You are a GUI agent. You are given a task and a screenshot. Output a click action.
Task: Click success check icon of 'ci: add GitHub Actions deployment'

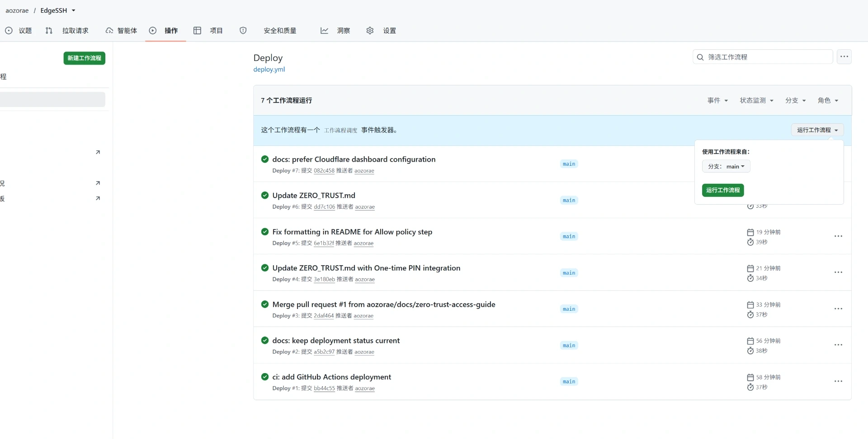[265, 377]
